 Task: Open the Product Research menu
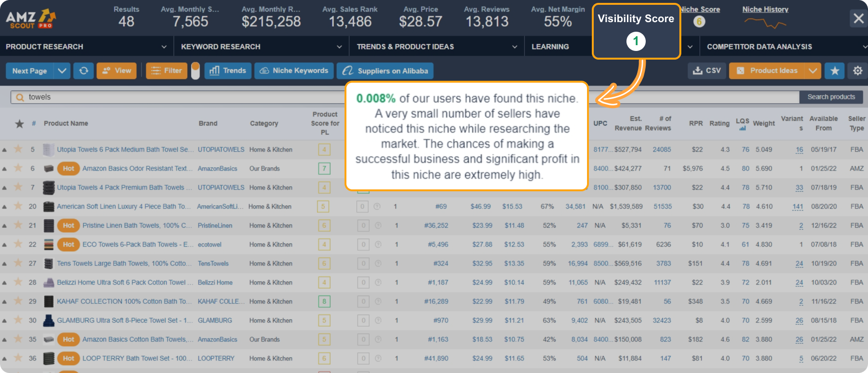pyautogui.click(x=87, y=47)
